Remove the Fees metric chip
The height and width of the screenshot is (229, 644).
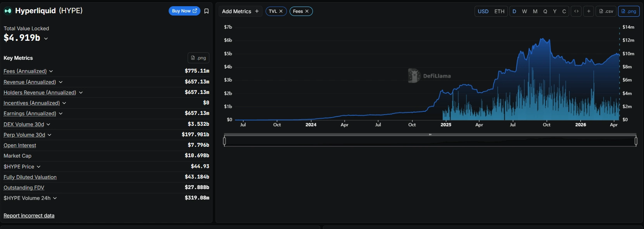click(307, 11)
